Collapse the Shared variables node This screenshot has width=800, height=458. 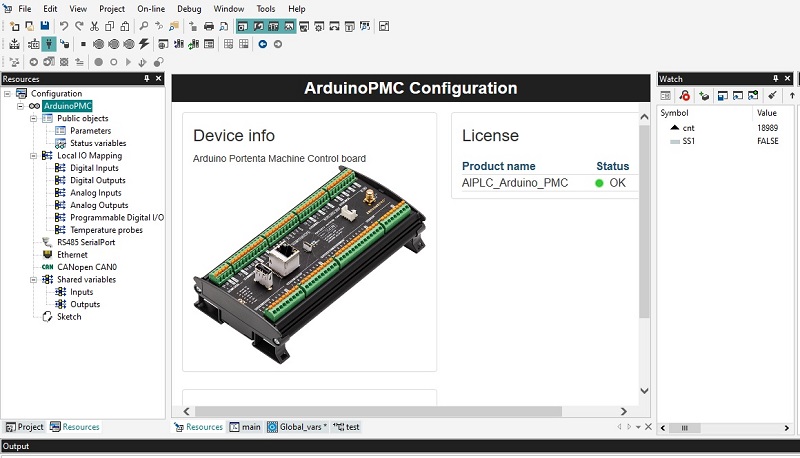click(x=33, y=279)
